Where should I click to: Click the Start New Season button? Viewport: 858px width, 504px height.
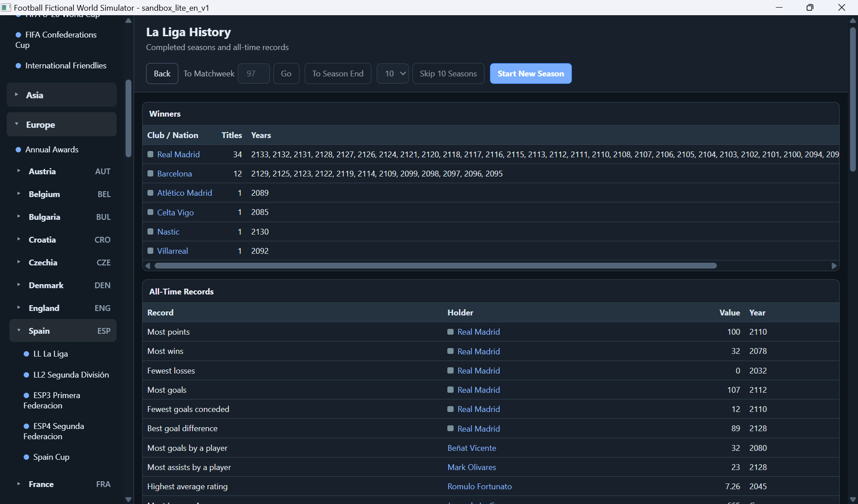531,73
